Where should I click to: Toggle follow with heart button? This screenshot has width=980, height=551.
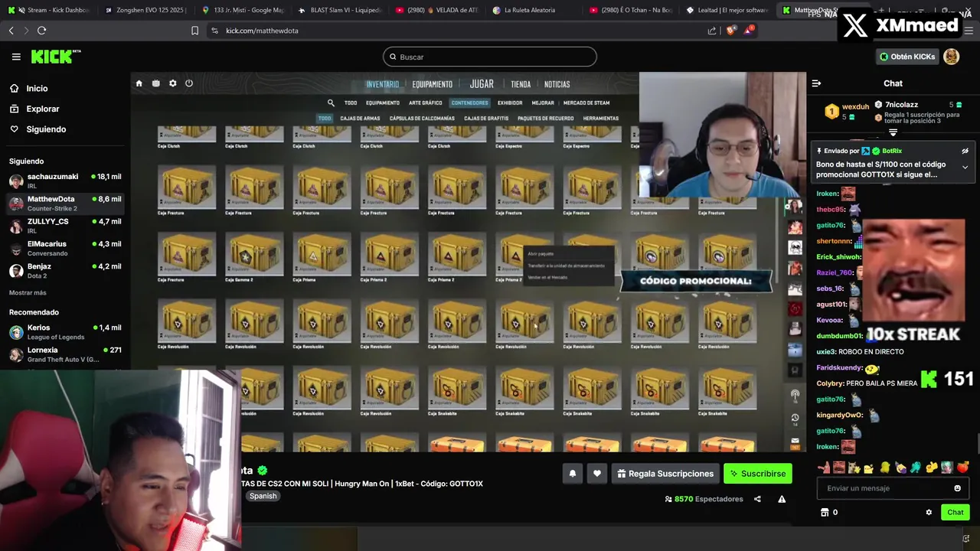(597, 474)
